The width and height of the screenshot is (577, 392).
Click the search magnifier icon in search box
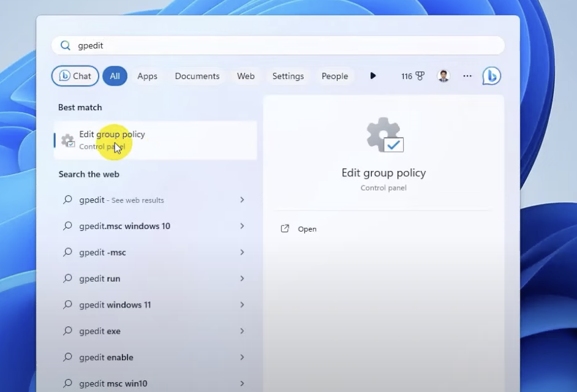point(66,45)
